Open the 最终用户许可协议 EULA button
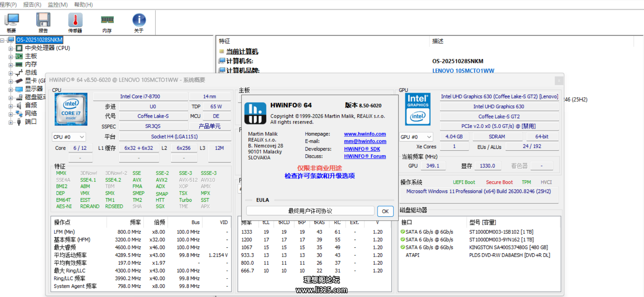The image size is (644, 297). 310,211
